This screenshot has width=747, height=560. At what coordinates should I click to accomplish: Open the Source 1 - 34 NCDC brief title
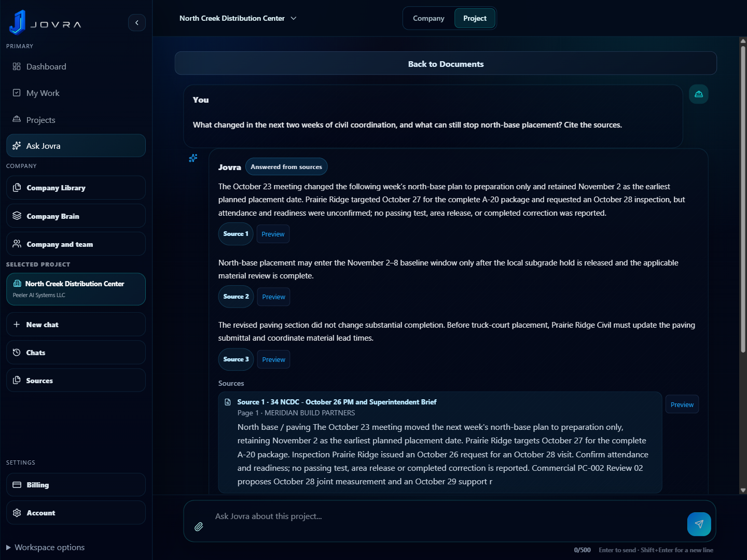[x=337, y=402]
